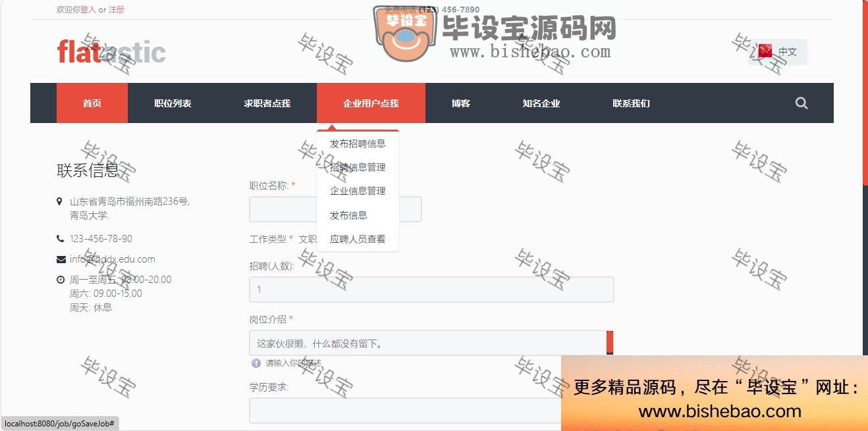Viewport: 868px width, 431px height.
Task: Open the 博客 page
Action: [x=461, y=103]
